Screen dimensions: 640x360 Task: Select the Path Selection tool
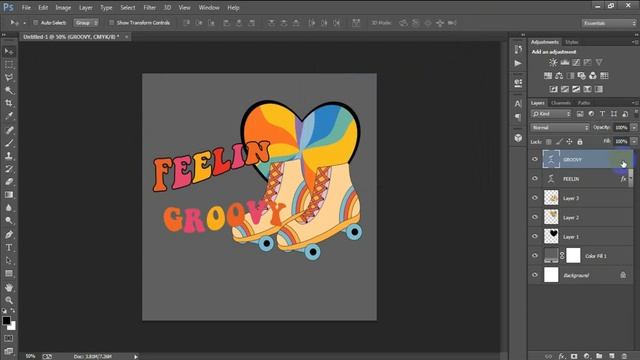(9, 260)
